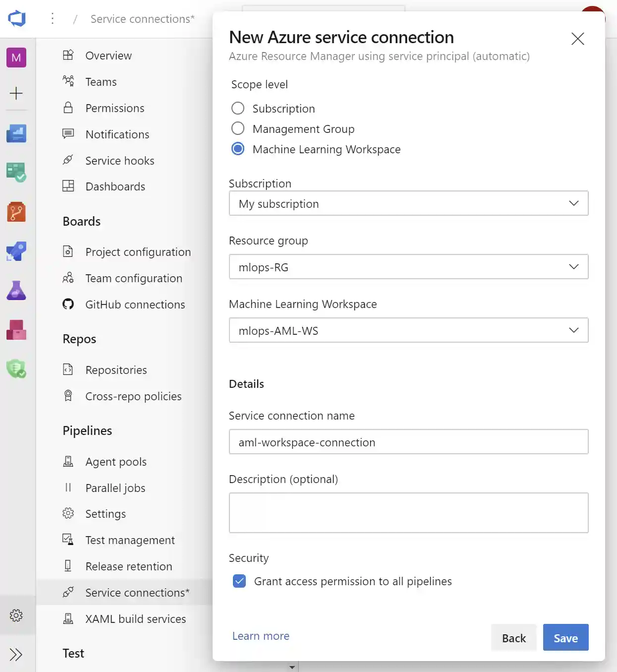Image resolution: width=617 pixels, height=672 pixels.
Task: Select Subscription scope level radio button
Action: pos(238,108)
